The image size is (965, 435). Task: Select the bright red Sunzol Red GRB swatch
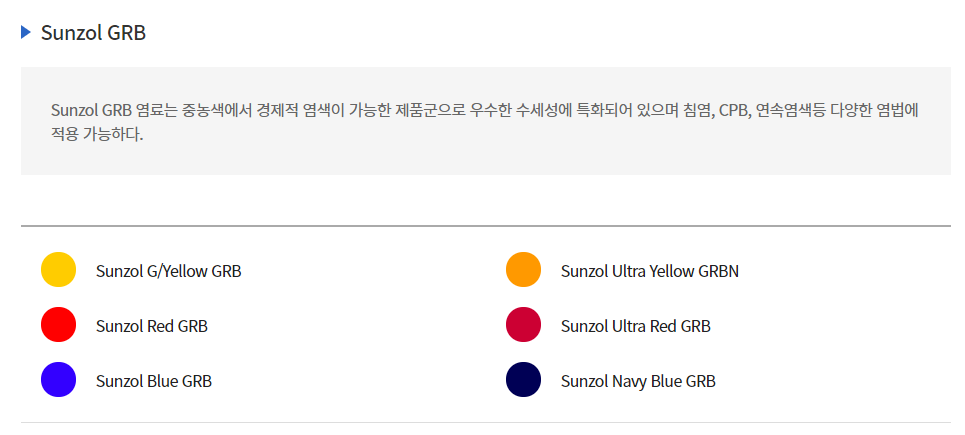pyautogui.click(x=58, y=324)
